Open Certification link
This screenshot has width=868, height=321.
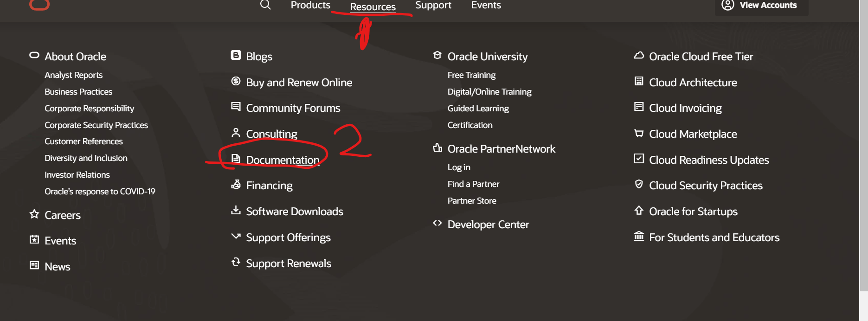pos(470,125)
